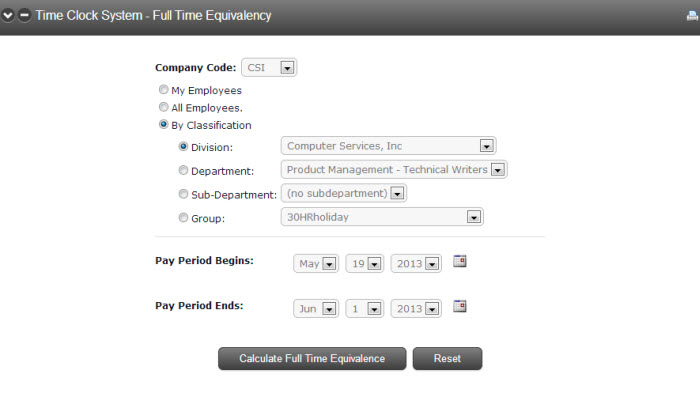Viewport: 700px width, 396px height.
Task: Select the My Employees radio option
Action: (x=163, y=90)
